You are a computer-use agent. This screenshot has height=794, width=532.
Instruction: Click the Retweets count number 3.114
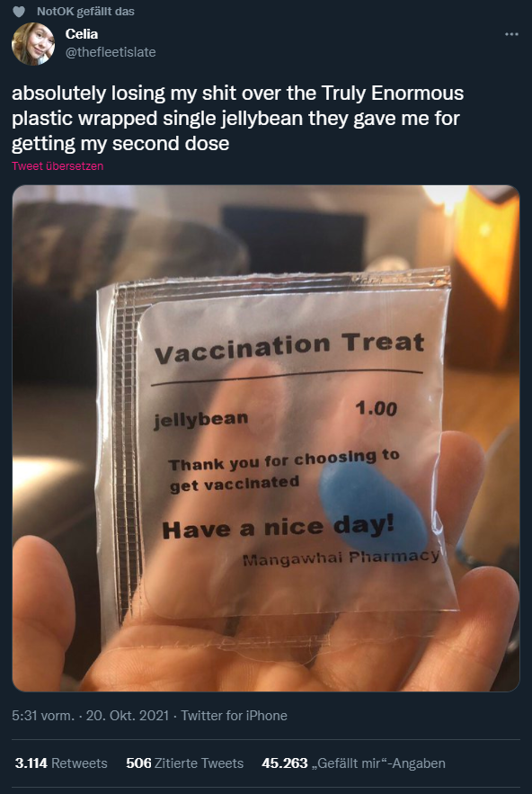point(31,763)
